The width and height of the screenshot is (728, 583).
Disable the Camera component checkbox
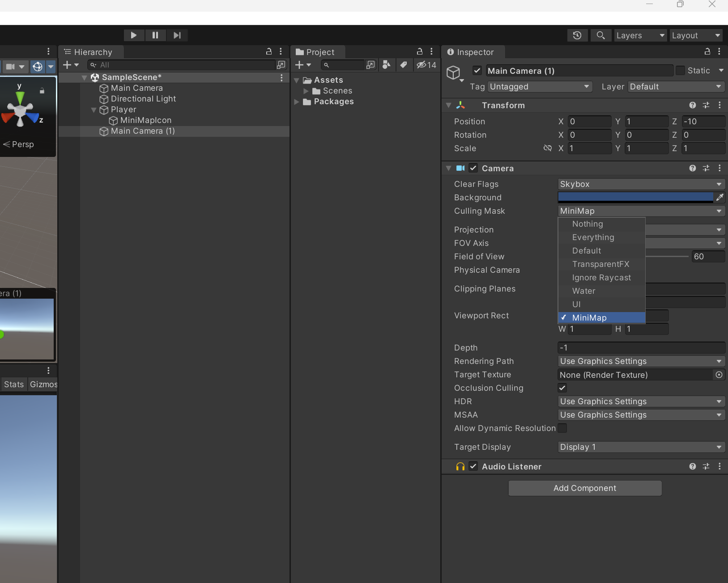coord(473,168)
